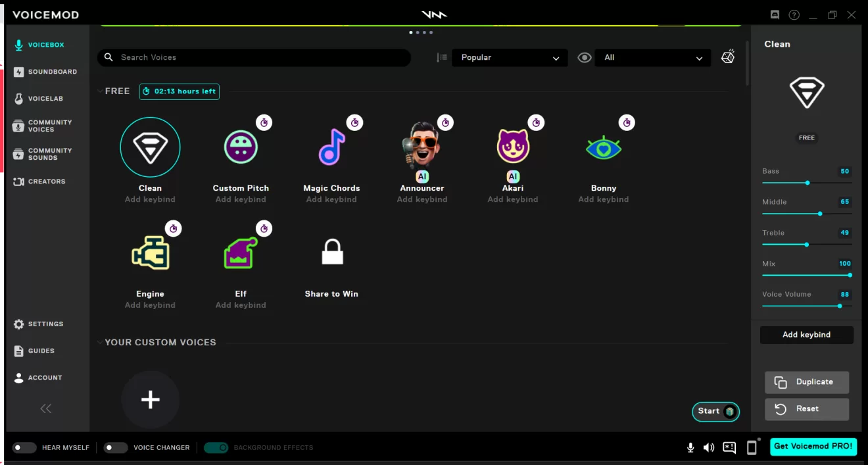Select the Elf voice icon

(x=241, y=253)
